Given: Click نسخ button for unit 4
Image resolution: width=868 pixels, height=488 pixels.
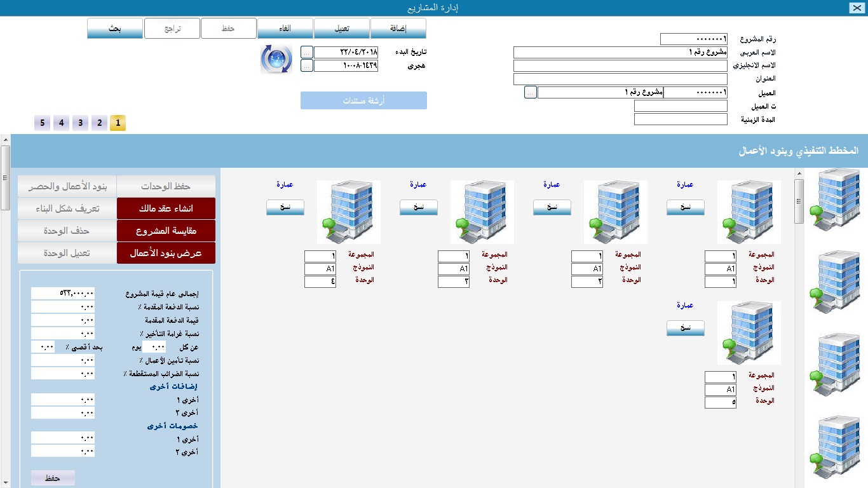Looking at the screenshot, I should coord(285,207).
